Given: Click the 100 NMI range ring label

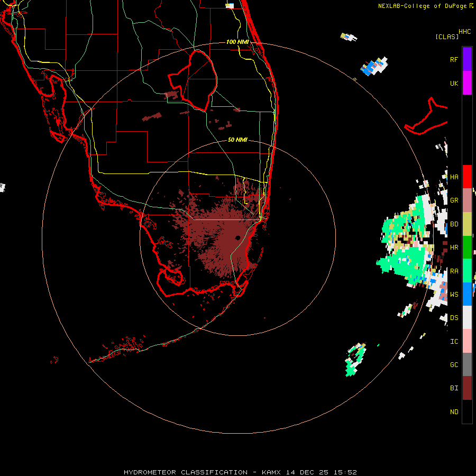Looking at the screenshot, I should tap(237, 42).
